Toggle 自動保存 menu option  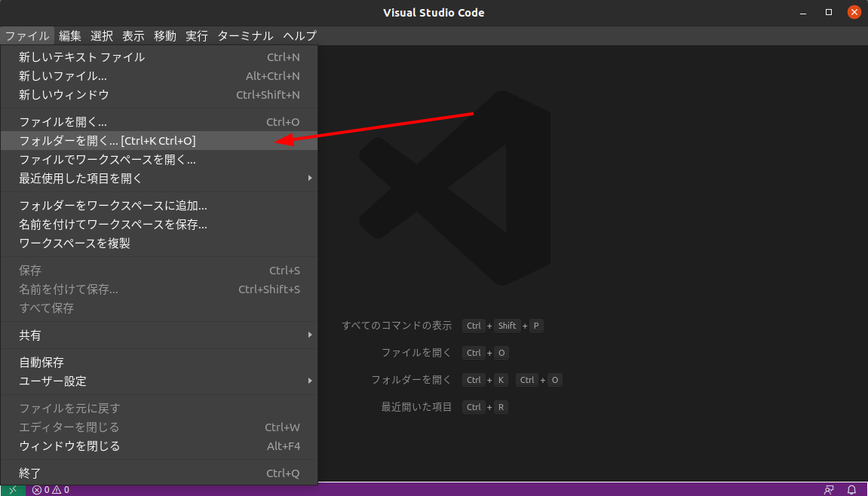pyautogui.click(x=159, y=362)
